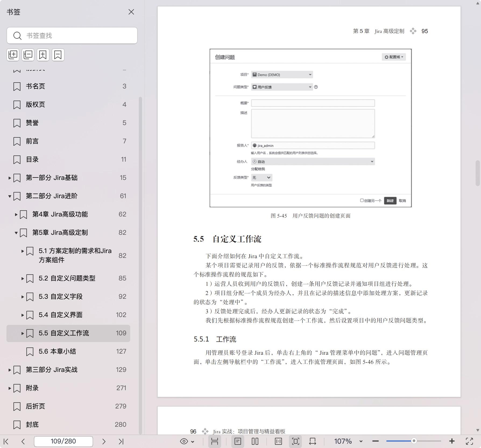Select single page layout
Screen dimensions: 481x448
point(238,441)
